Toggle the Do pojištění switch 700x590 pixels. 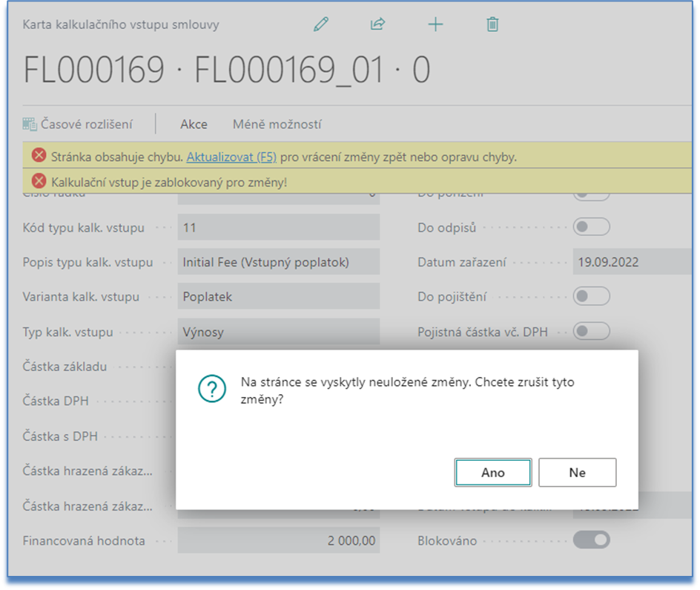[592, 296]
